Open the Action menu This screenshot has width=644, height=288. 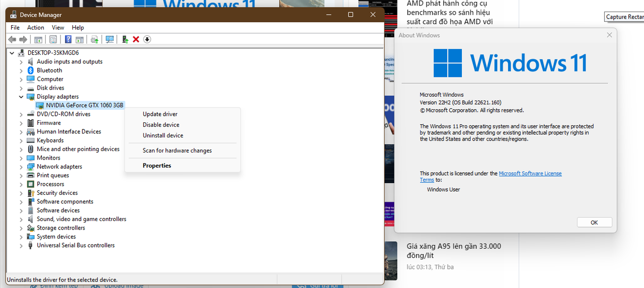click(x=36, y=28)
